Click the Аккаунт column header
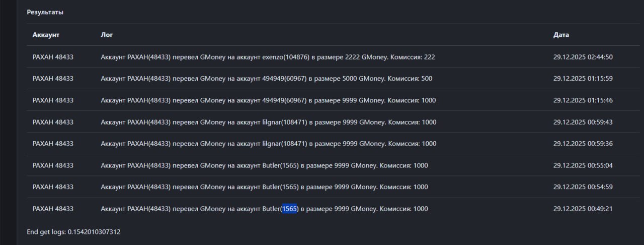 tap(46, 35)
